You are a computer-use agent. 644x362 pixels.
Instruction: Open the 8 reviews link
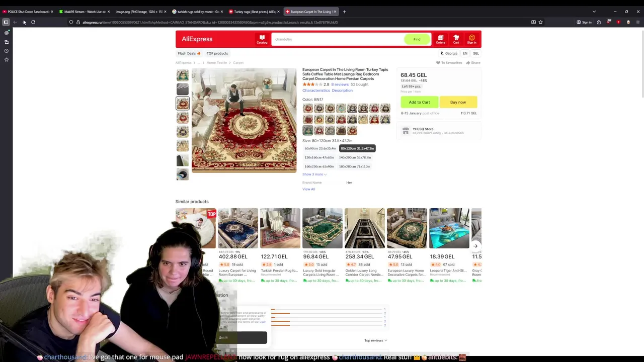coord(340,84)
